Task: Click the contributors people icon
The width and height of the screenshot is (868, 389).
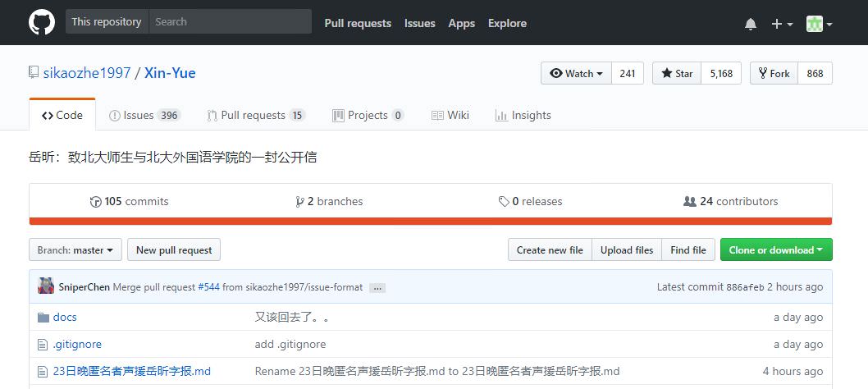Action: click(x=690, y=202)
